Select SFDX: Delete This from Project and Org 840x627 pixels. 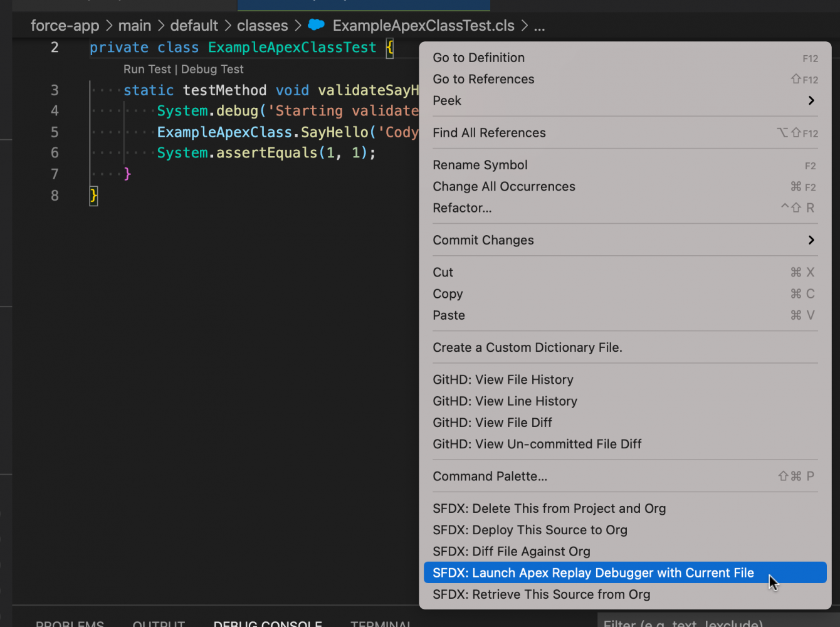click(x=625, y=508)
